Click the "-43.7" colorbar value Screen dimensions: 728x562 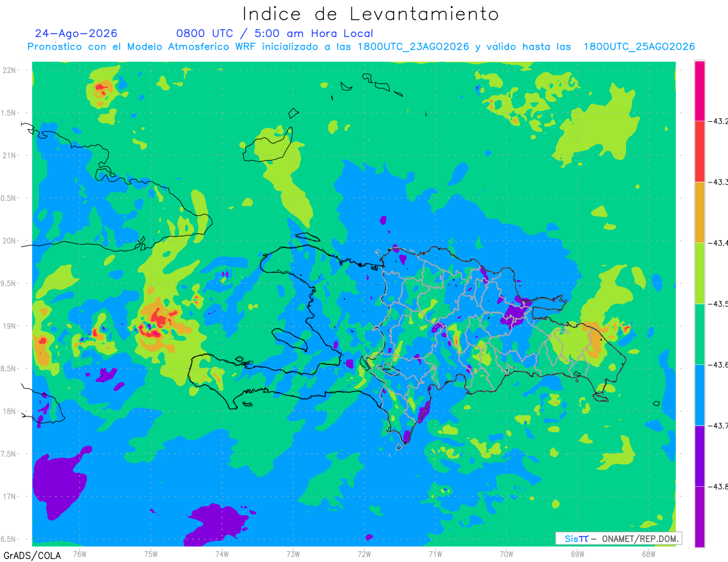718,426
